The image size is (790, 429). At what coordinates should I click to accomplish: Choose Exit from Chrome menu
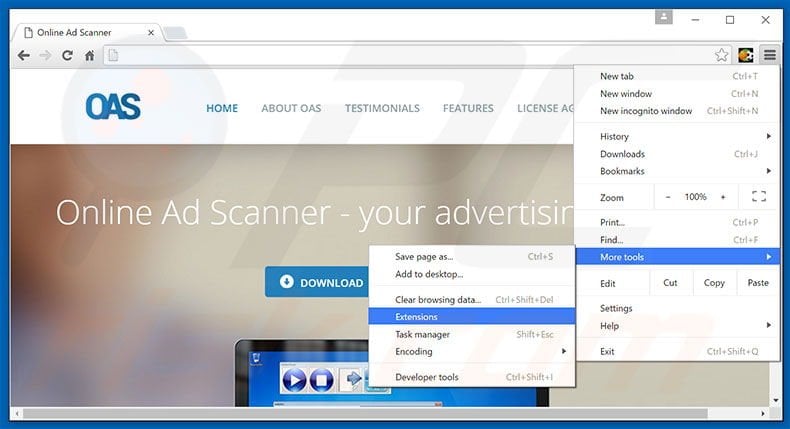pyautogui.click(x=677, y=352)
